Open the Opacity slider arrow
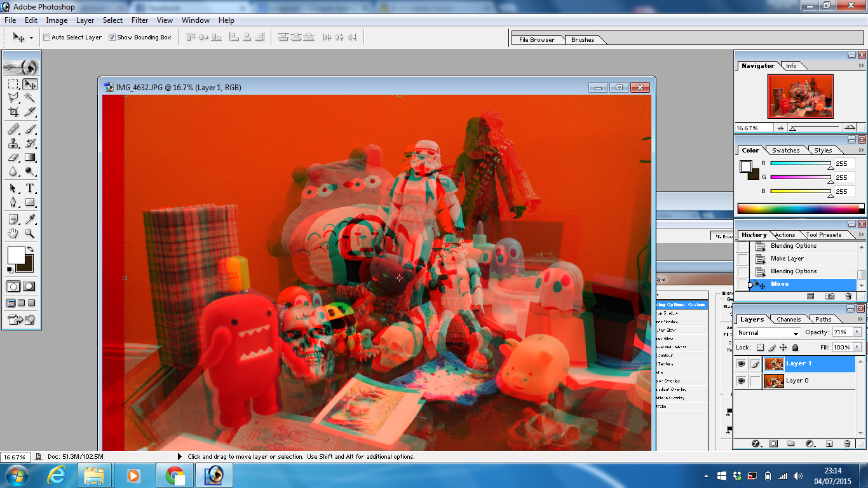Viewport: 868px width, 488px height. click(x=857, y=332)
